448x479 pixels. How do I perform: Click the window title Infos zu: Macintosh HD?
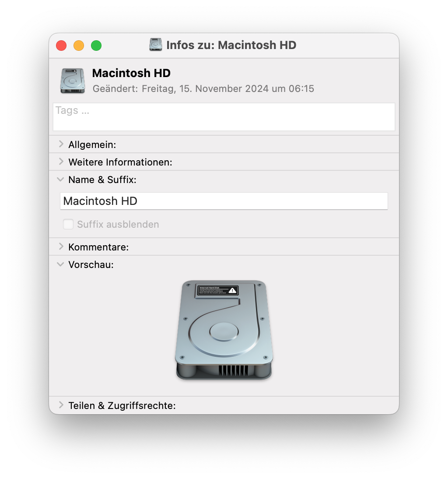(231, 45)
